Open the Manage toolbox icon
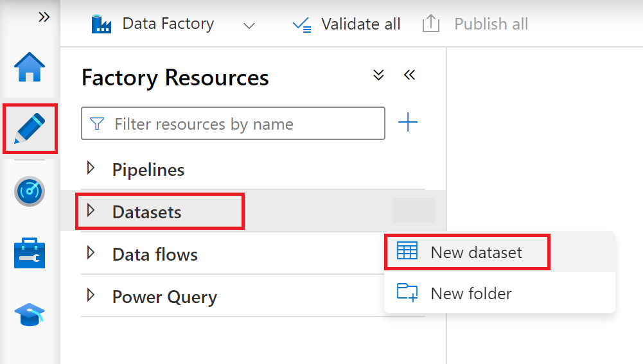 pos(30,253)
